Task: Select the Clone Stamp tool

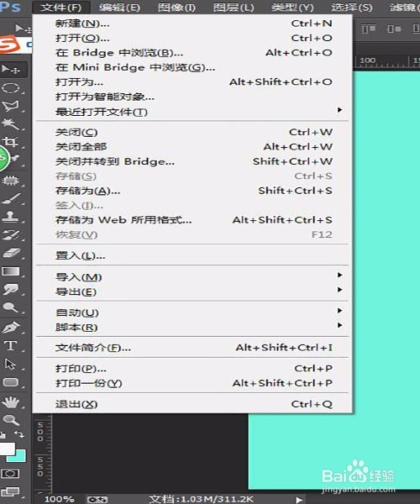Action: pyautogui.click(x=11, y=217)
